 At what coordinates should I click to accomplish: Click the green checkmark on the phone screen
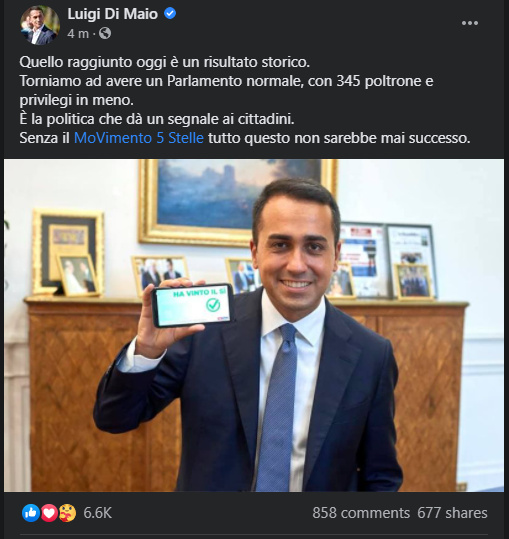point(213,305)
